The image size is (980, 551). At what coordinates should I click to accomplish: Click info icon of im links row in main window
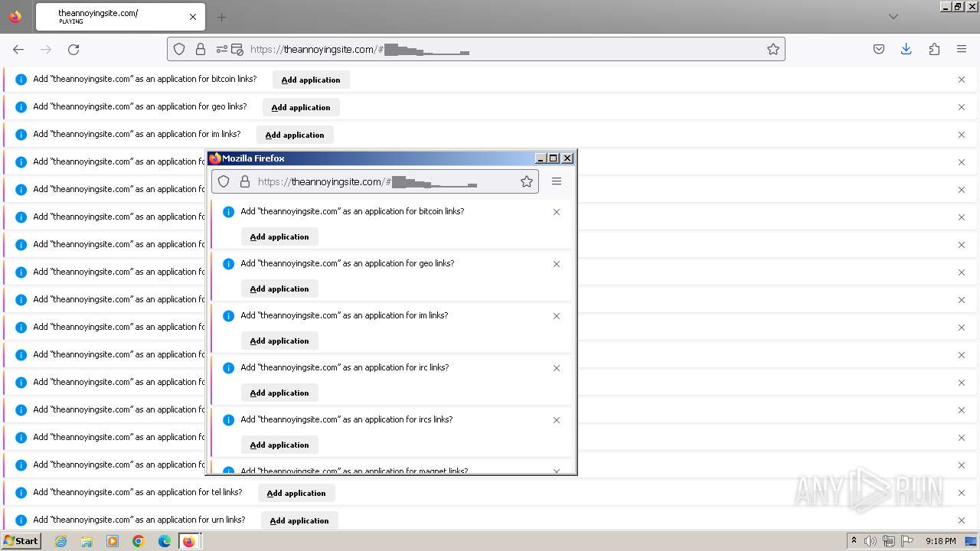click(21, 135)
